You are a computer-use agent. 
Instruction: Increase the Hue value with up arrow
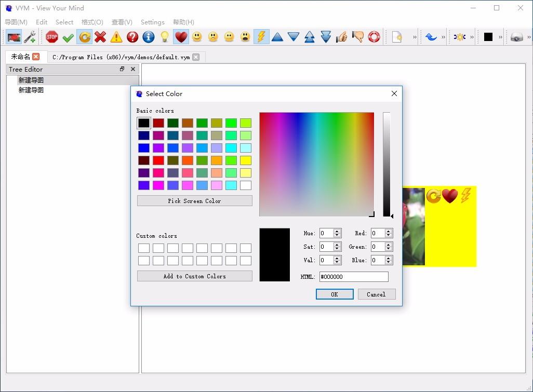point(337,231)
